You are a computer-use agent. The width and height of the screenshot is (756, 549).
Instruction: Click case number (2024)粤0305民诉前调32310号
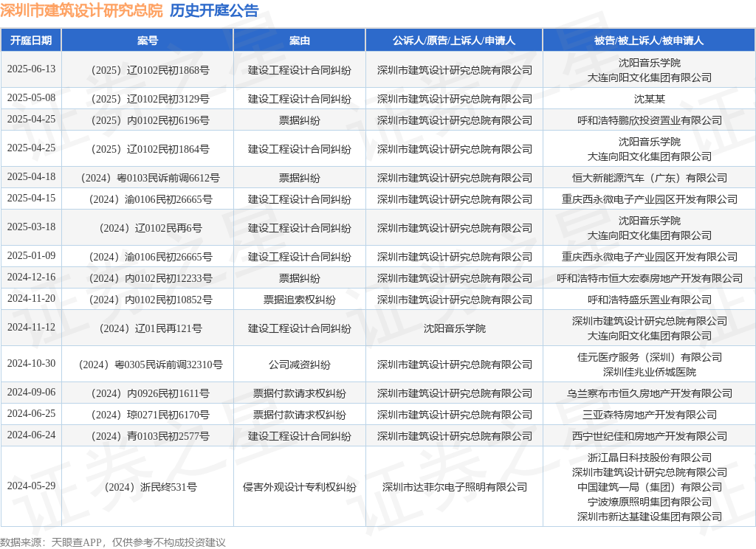pyautogui.click(x=150, y=365)
